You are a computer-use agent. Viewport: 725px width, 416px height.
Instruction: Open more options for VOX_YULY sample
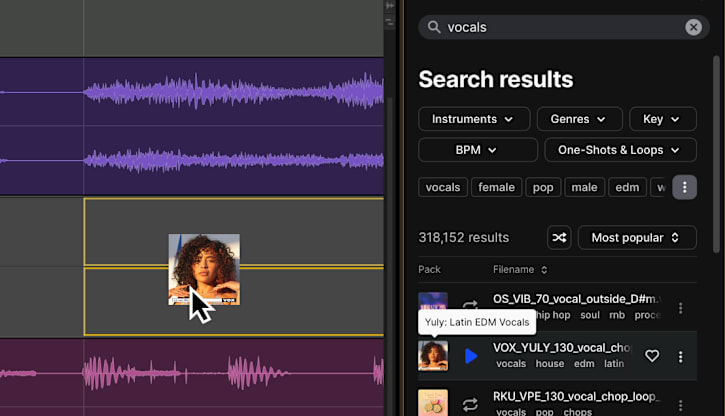[x=681, y=356]
